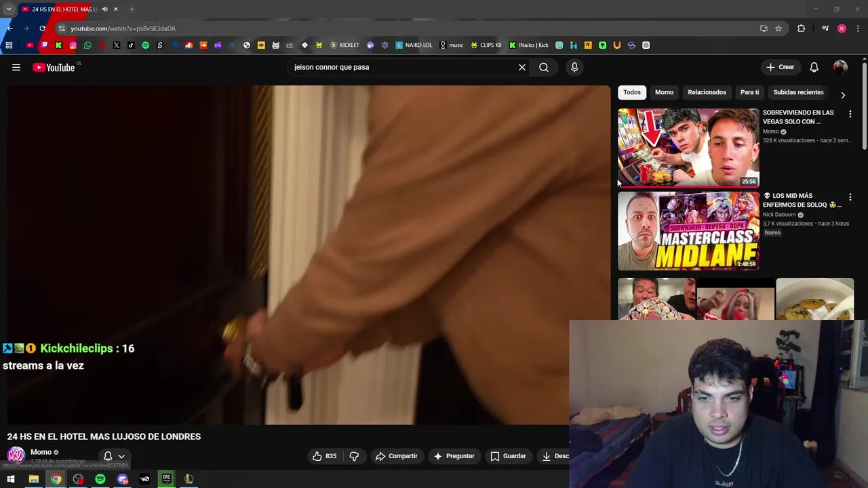Open the INaiko | Kick bookmark
868x488 pixels.
pyautogui.click(x=529, y=45)
